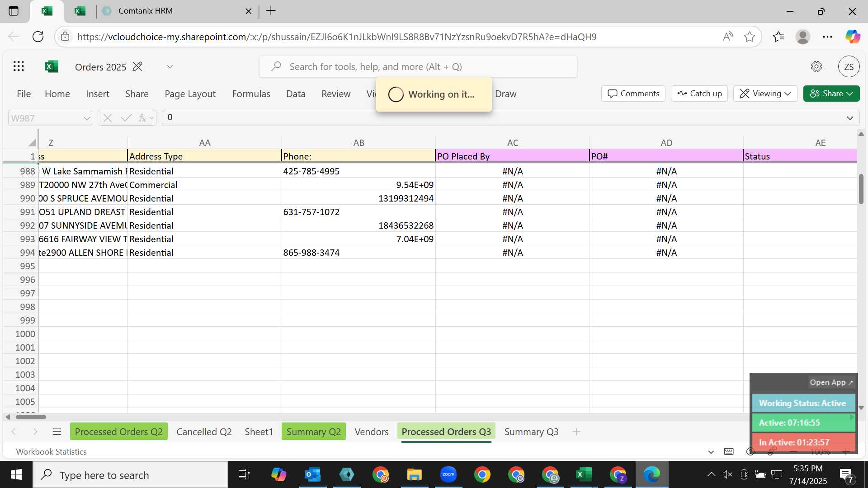
Task: Open the Draw ribbon tab
Action: (505, 94)
